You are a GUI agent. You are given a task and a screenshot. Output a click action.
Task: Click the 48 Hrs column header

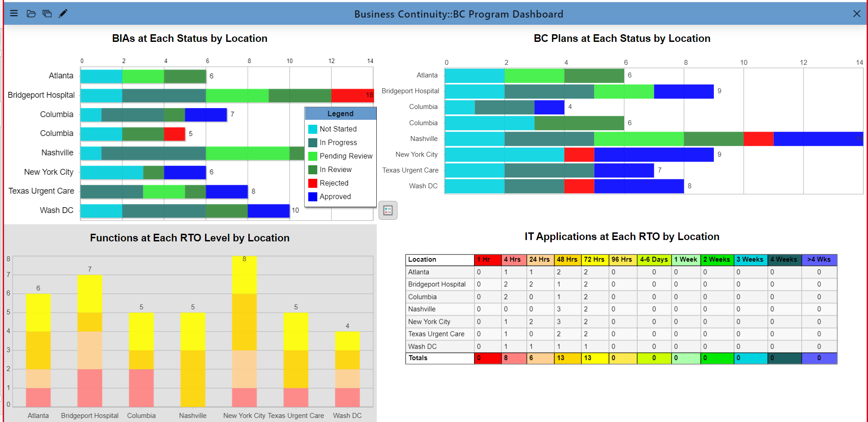click(567, 260)
